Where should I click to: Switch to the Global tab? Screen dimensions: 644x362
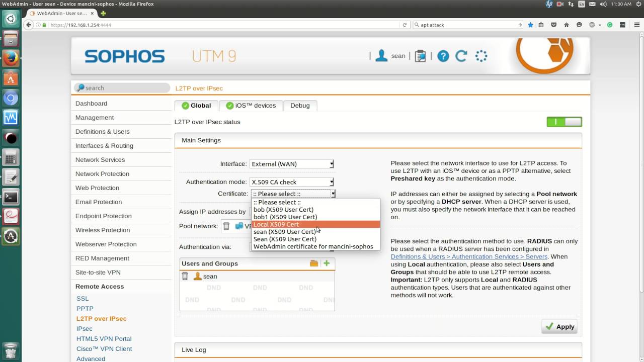tap(196, 106)
